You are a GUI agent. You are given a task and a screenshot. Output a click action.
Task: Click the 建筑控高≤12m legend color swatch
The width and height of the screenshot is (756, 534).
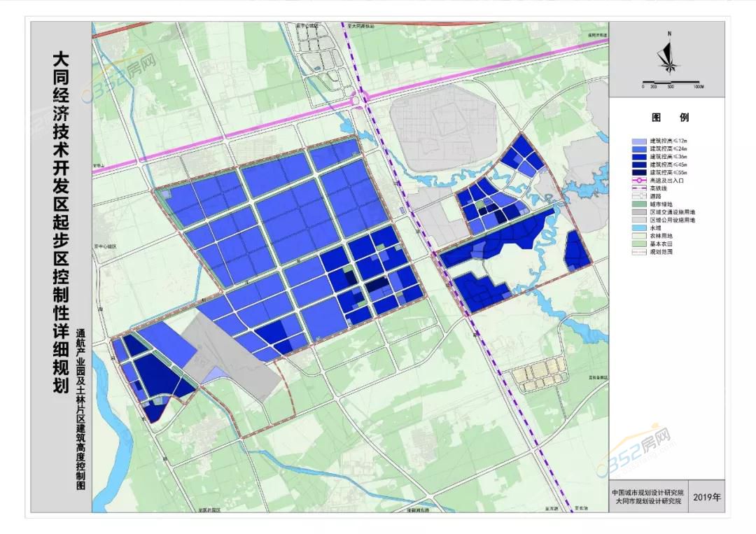click(x=639, y=141)
